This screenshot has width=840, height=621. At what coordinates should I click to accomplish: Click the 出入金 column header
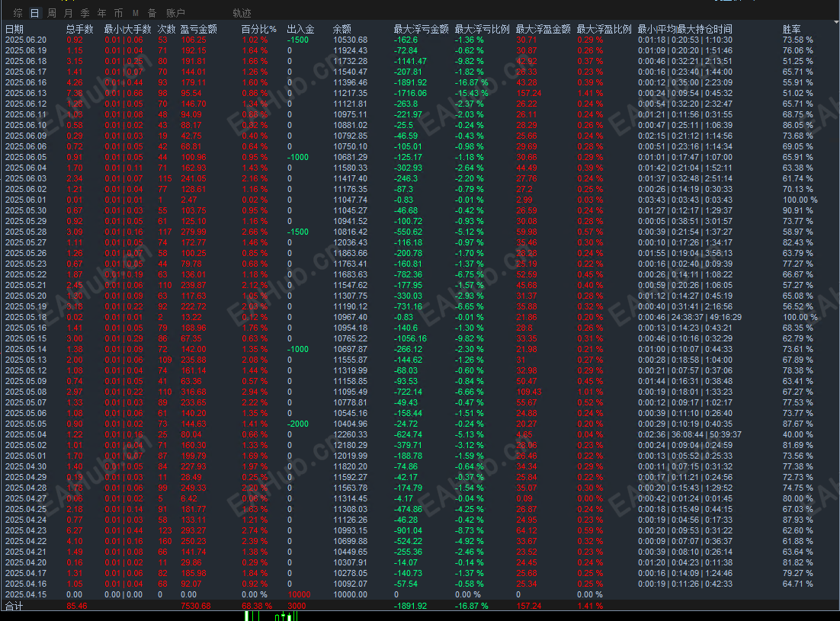tap(300, 29)
